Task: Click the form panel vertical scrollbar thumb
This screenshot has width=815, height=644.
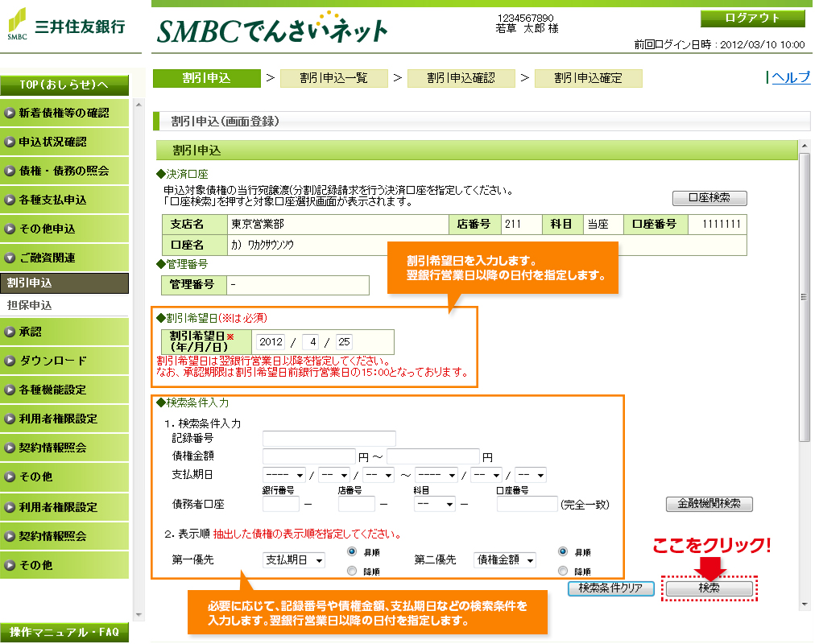Action: 805,297
